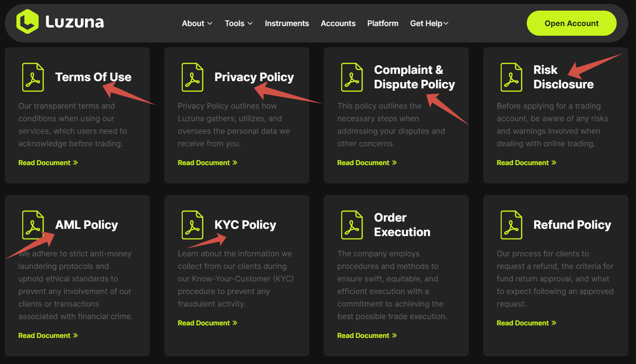Open the Platform navigation link
The width and height of the screenshot is (636, 364).
click(383, 23)
